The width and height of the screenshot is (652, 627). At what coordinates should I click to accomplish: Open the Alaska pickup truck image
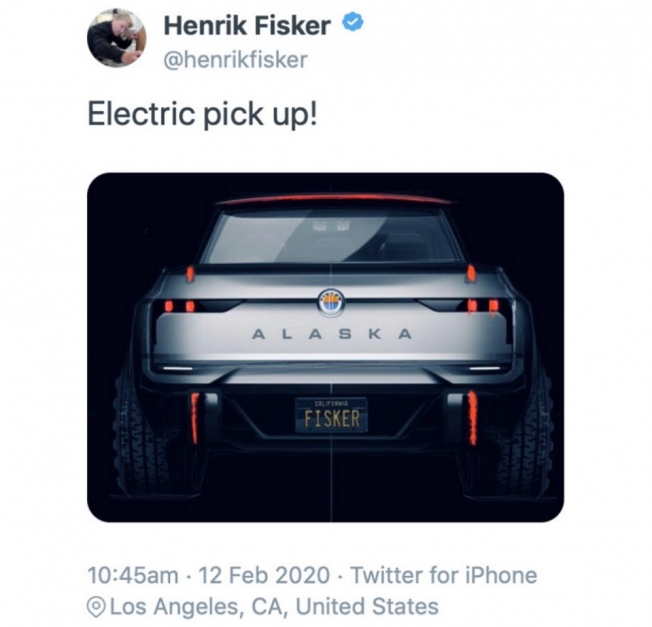click(x=326, y=348)
